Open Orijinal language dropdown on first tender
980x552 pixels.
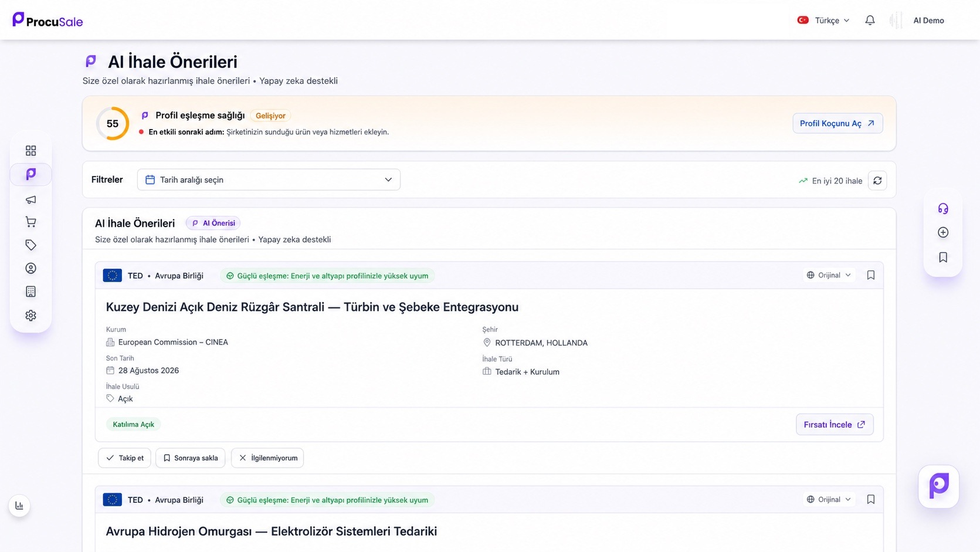tap(829, 275)
